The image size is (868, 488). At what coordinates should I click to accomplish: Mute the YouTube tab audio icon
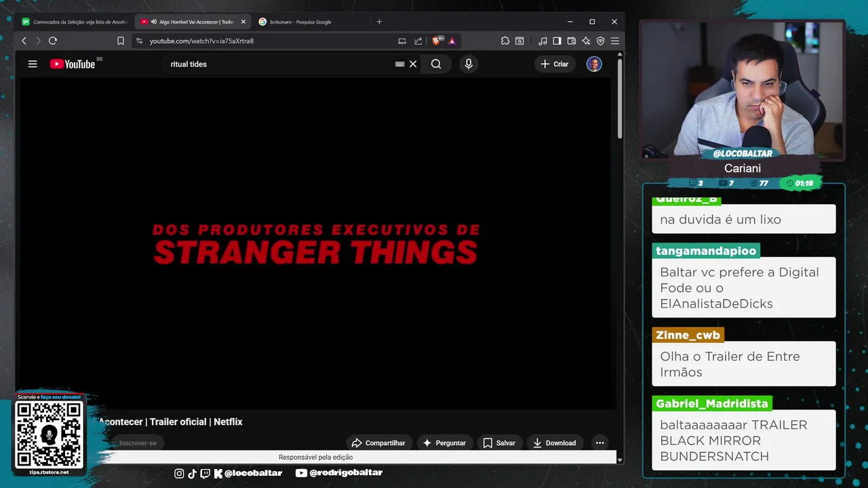point(154,22)
